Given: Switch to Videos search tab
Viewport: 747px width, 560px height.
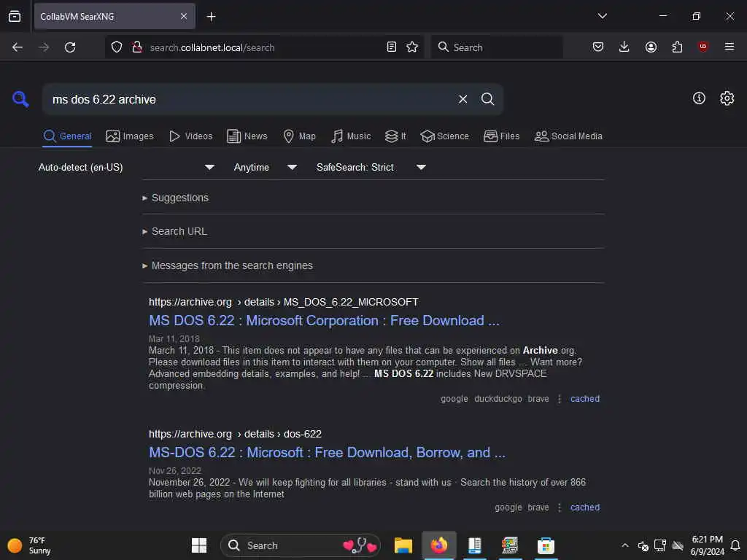Looking at the screenshot, I should tap(190, 136).
